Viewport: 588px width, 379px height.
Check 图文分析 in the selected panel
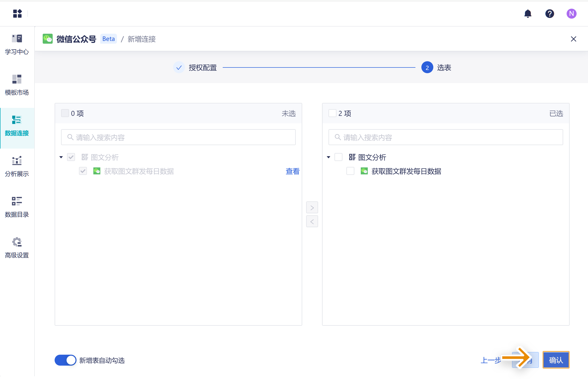[338, 157]
